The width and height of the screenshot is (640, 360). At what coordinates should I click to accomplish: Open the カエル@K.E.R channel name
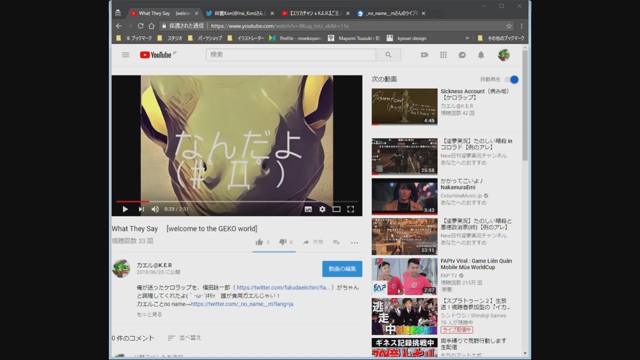pos(154,265)
